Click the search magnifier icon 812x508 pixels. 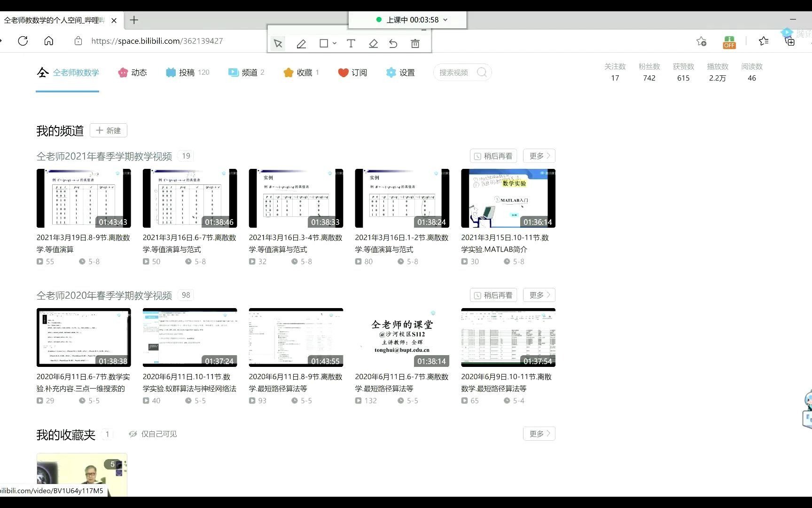tap(482, 72)
